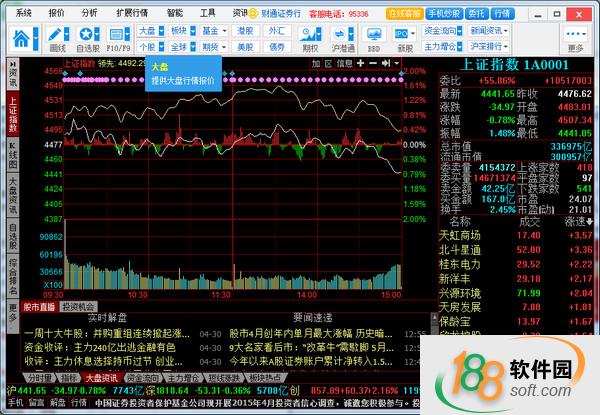Click the 行情 blue top button
This screenshot has width=600, height=415.
(x=502, y=14)
